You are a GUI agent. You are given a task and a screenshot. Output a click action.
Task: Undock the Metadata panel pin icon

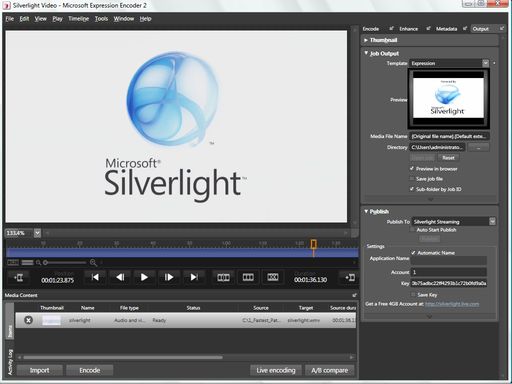tap(465, 29)
